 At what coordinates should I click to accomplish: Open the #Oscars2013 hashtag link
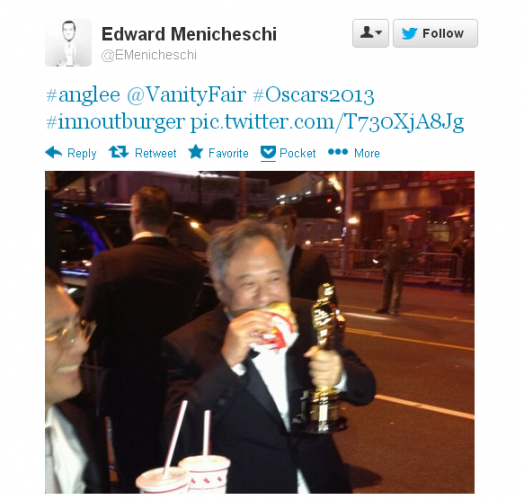point(313,95)
